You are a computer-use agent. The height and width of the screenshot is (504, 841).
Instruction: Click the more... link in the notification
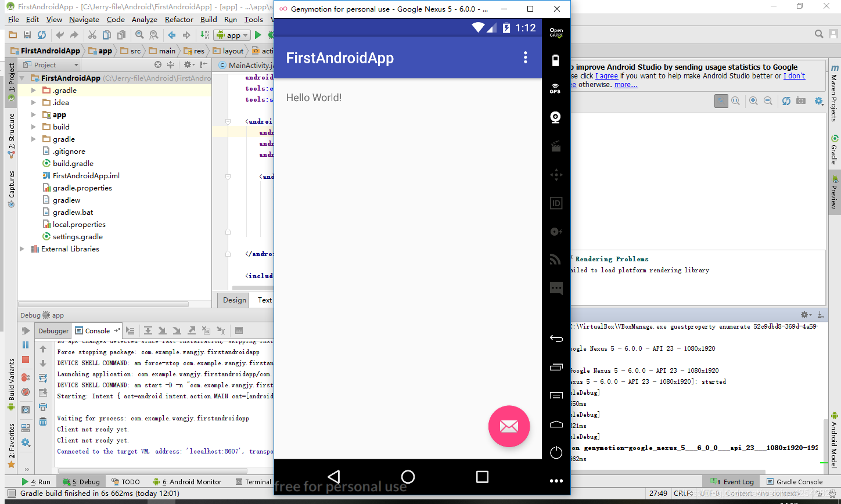(626, 85)
